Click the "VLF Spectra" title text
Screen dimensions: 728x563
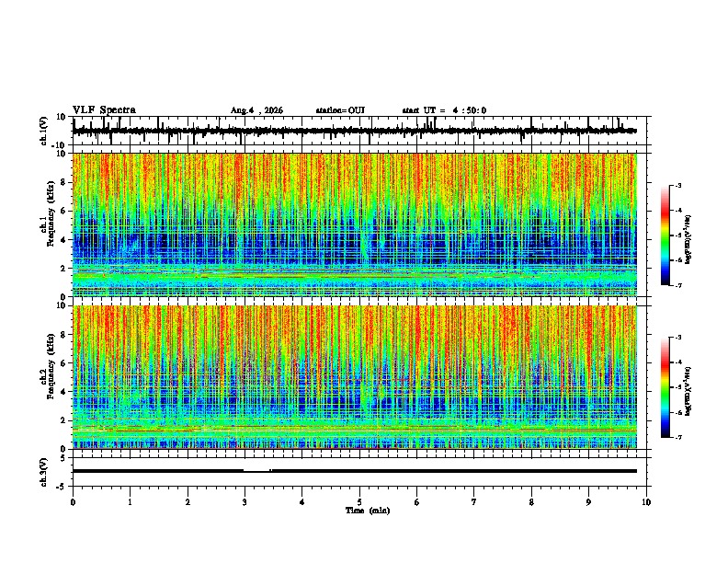(x=104, y=110)
